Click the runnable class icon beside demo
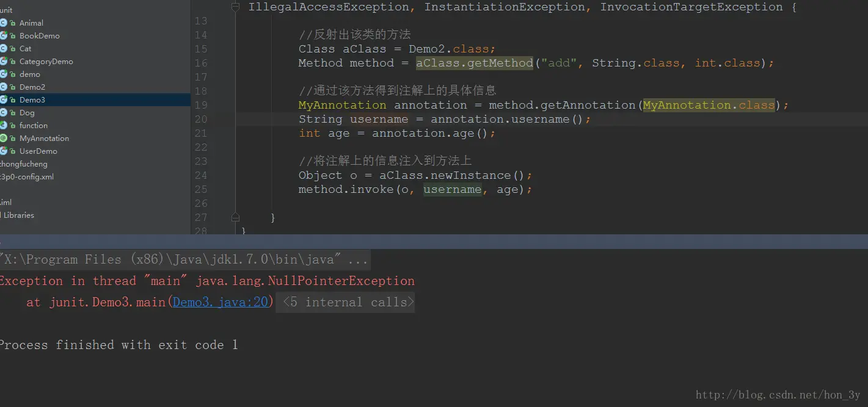This screenshot has height=407, width=868. click(3, 74)
